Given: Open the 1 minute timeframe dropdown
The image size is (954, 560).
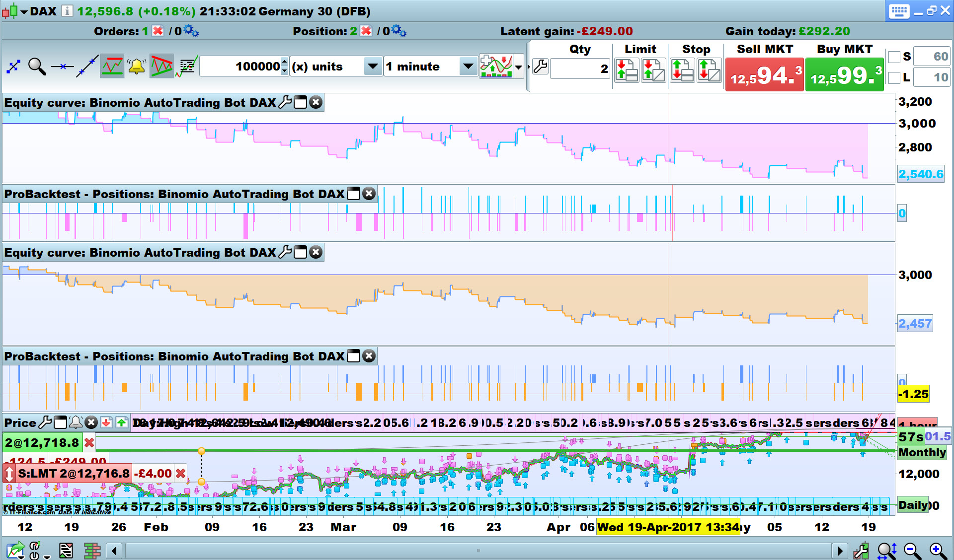Looking at the screenshot, I should [468, 67].
